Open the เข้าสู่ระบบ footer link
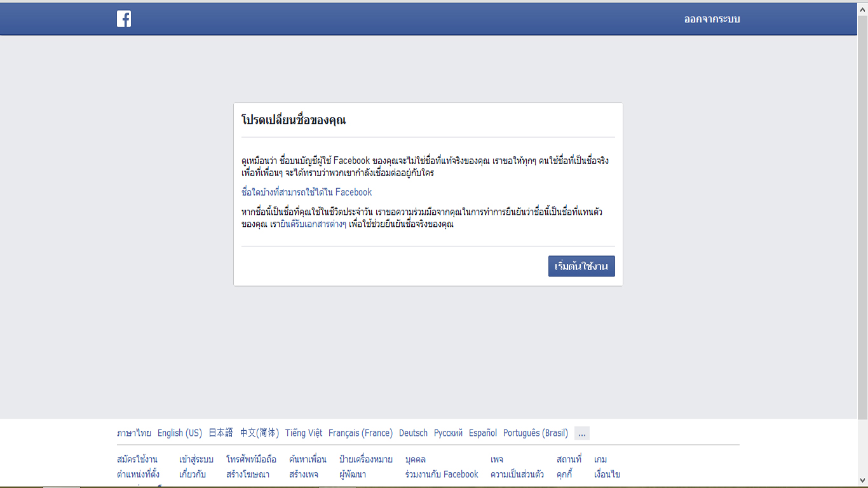 pyautogui.click(x=196, y=459)
